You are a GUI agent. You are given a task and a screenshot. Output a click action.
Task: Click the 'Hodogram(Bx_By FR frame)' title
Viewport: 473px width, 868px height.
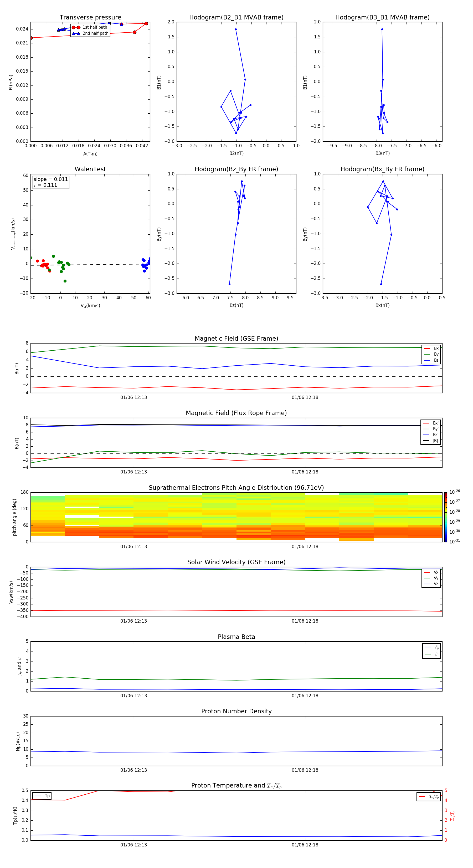[x=382, y=169]
